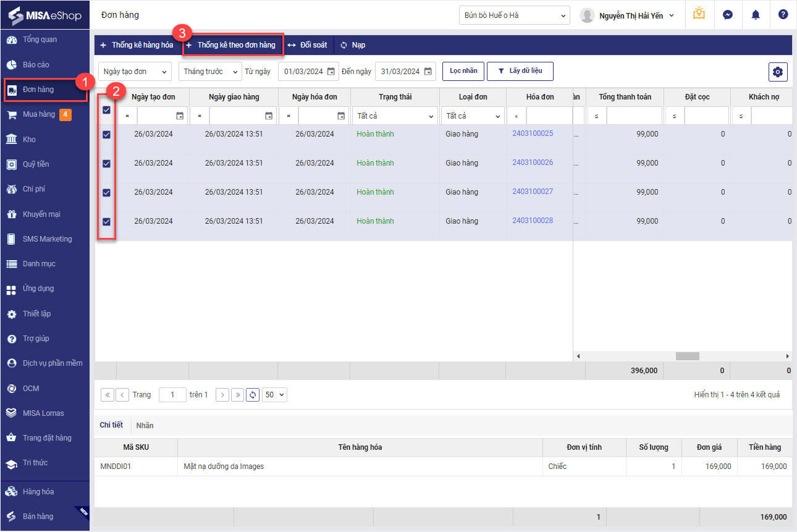797x532 pixels.
Task: Click the horizontal scrollbar thumb of the table
Action: (687, 357)
